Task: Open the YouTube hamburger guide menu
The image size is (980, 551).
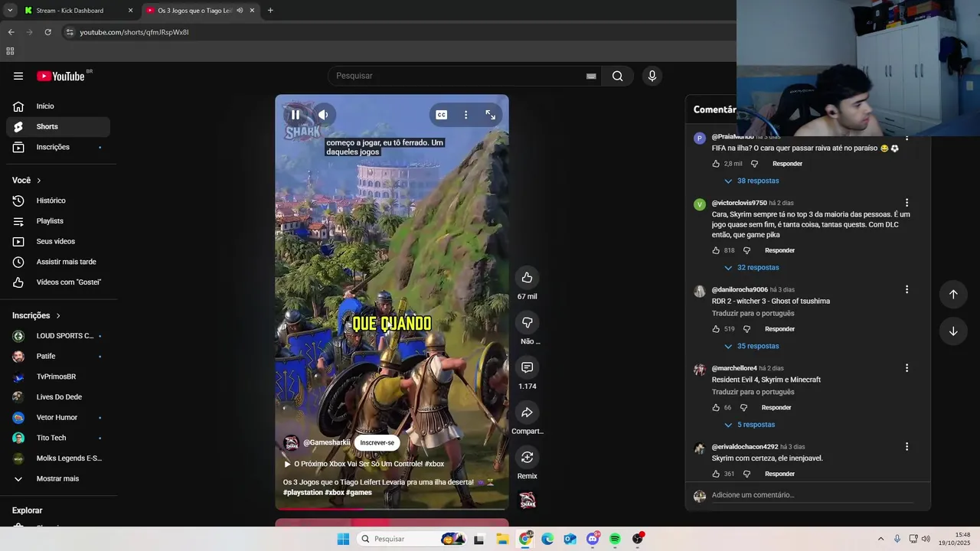Action: (18, 76)
